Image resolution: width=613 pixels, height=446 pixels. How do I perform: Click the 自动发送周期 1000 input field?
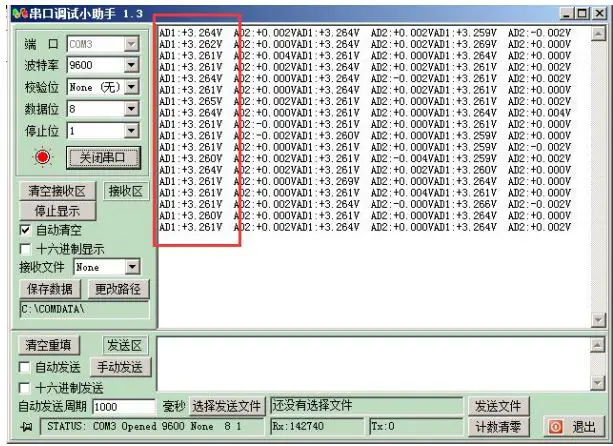pyautogui.click(x=124, y=407)
